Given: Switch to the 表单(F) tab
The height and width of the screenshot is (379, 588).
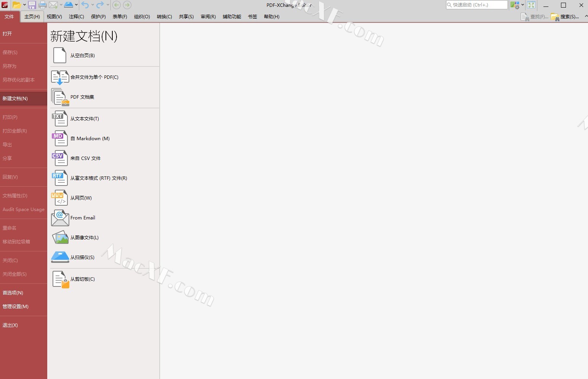Looking at the screenshot, I should (120, 17).
